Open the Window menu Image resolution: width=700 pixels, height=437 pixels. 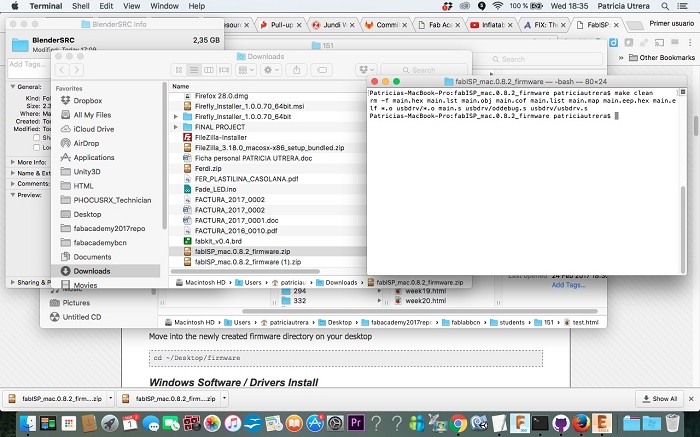164,6
